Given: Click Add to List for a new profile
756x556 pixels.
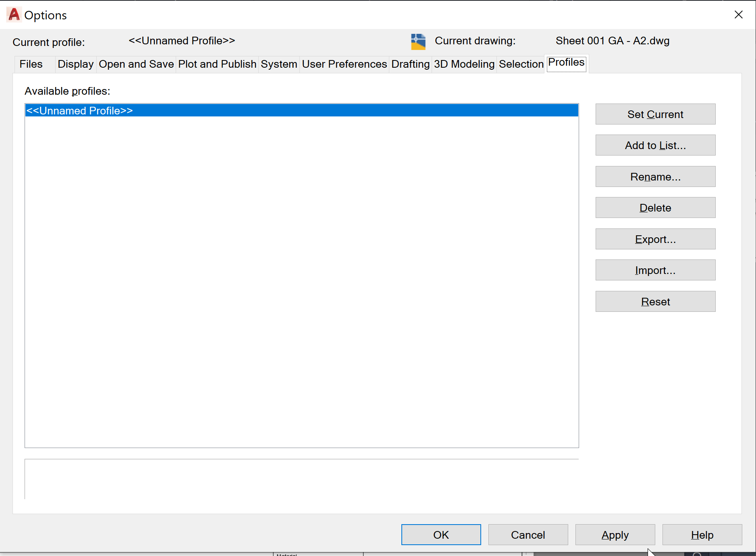Looking at the screenshot, I should click(x=655, y=145).
